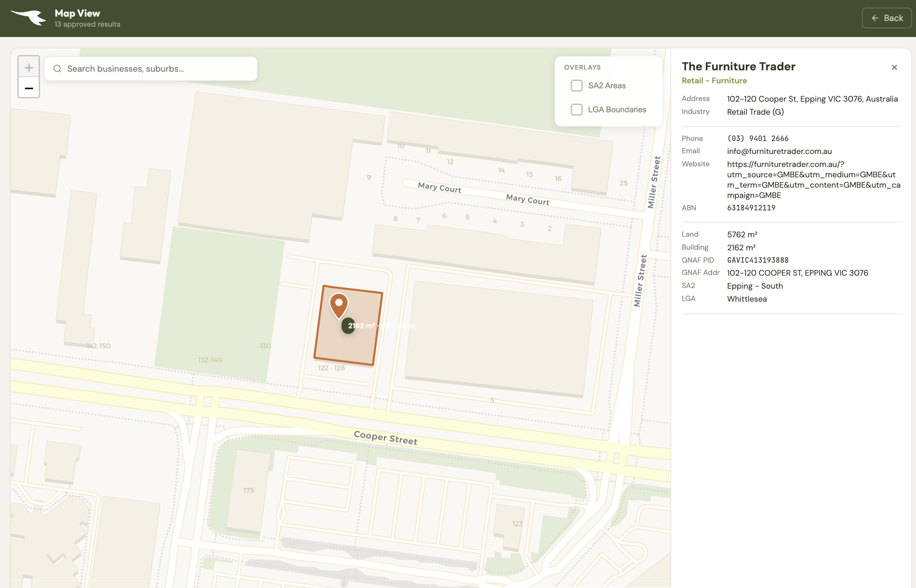The width and height of the screenshot is (916, 588).
Task: Click the info@furnituretrader.com.au email address
Action: pos(779,151)
